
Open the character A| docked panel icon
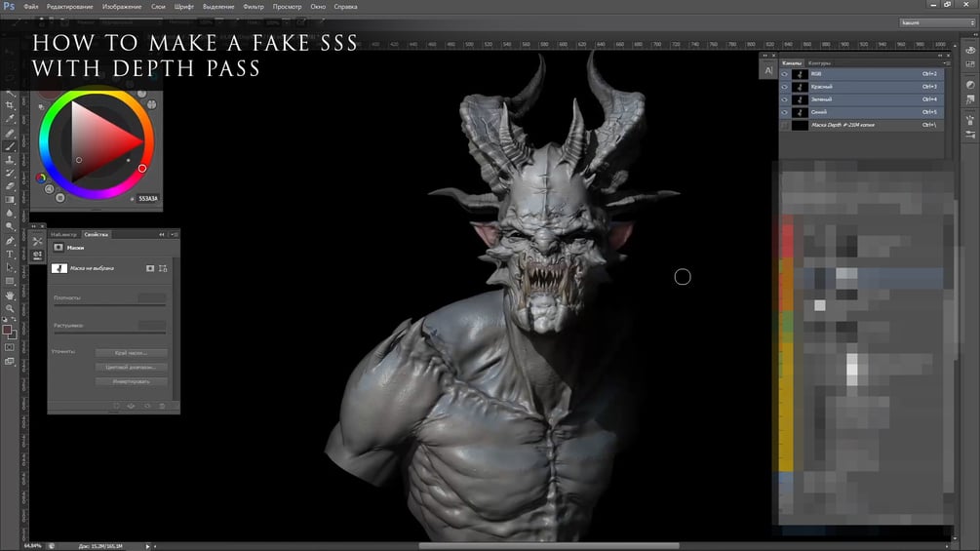[x=768, y=70]
